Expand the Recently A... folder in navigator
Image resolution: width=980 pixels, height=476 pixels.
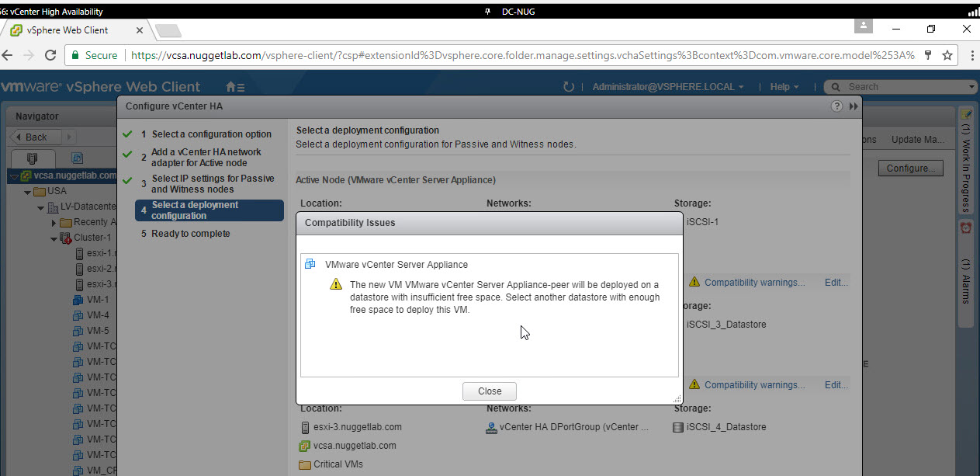(x=54, y=223)
